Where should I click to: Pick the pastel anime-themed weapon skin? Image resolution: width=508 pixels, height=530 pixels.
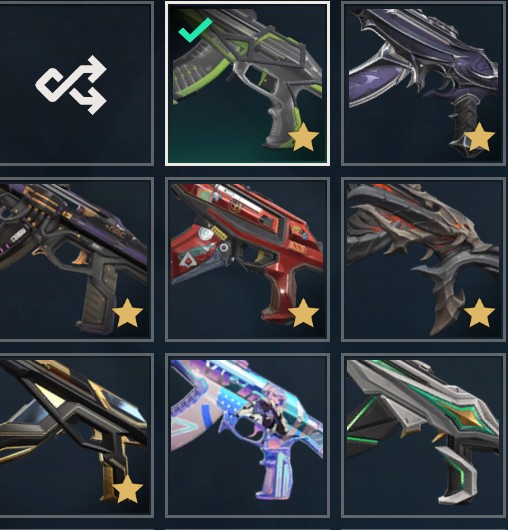247,436
